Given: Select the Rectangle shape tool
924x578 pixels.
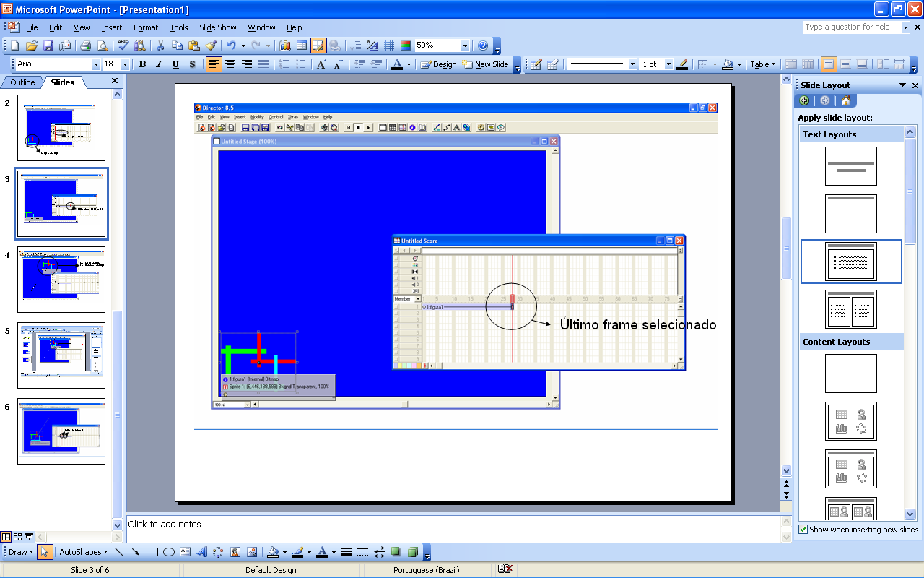Looking at the screenshot, I should (x=152, y=552).
